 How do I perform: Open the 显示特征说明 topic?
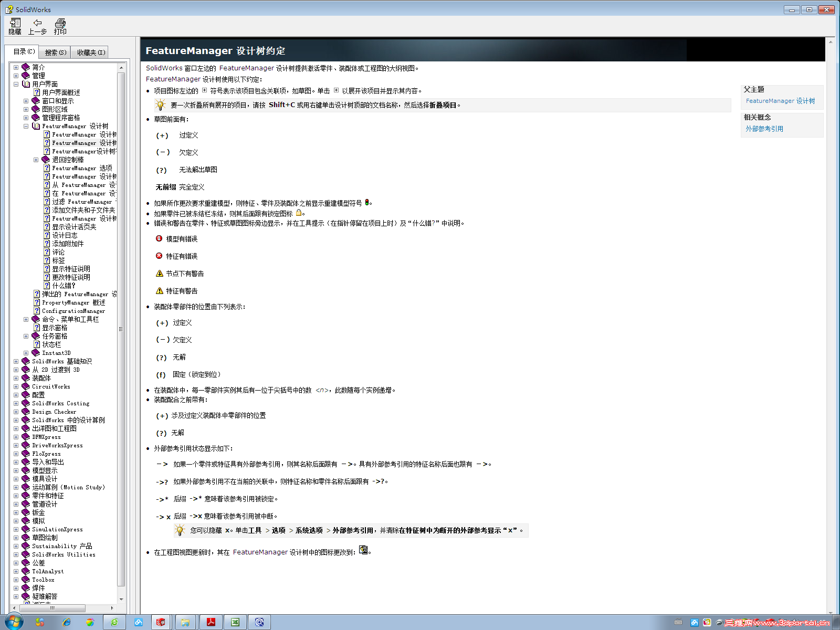71,269
